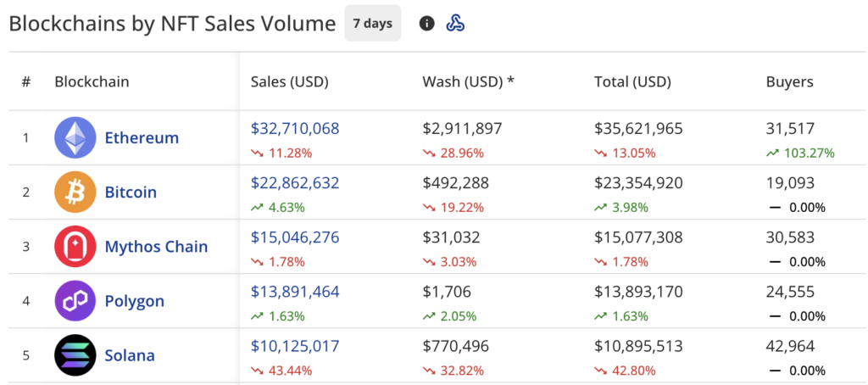868x385 pixels.
Task: Open the Bitcoin blockchain link
Action: (x=131, y=192)
